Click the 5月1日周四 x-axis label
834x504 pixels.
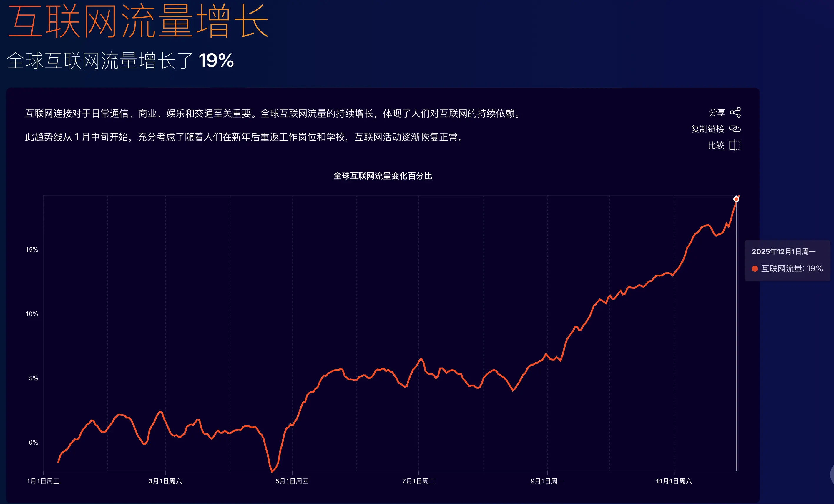[292, 481]
